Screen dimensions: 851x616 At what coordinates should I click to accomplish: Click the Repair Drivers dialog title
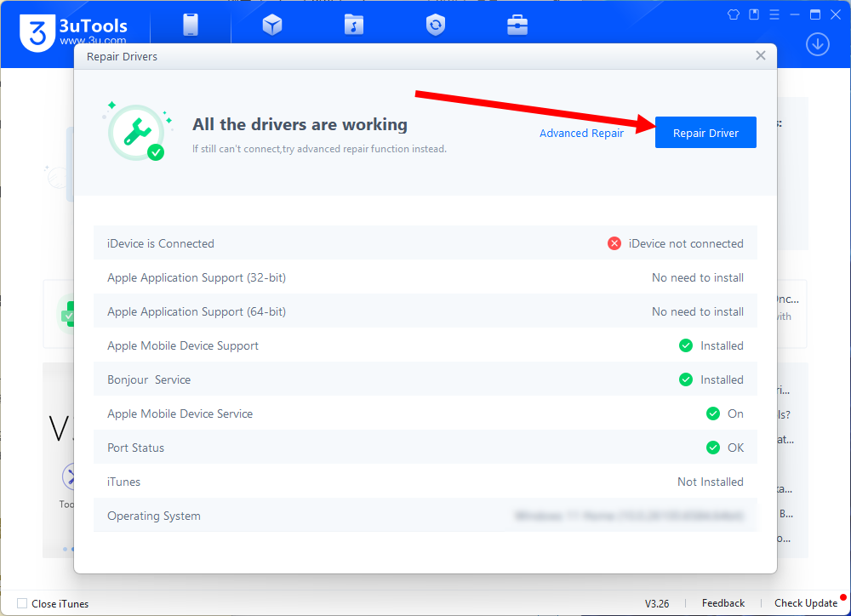pos(122,56)
